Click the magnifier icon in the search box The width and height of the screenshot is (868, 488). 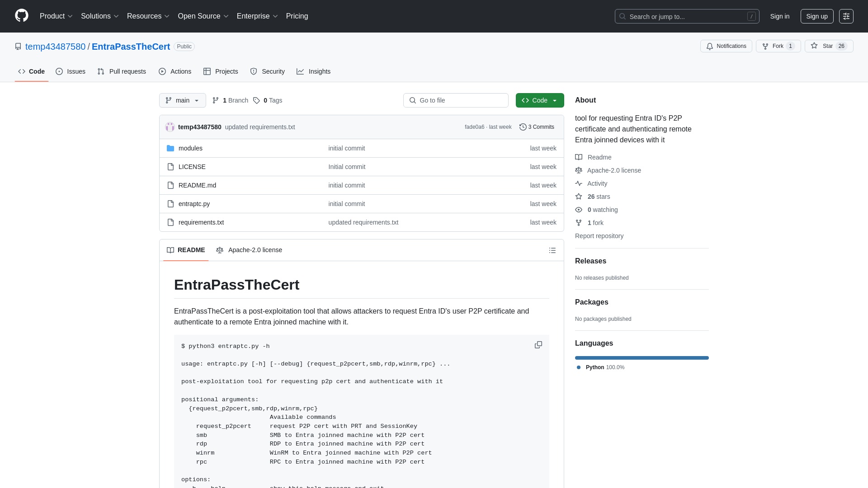point(623,16)
